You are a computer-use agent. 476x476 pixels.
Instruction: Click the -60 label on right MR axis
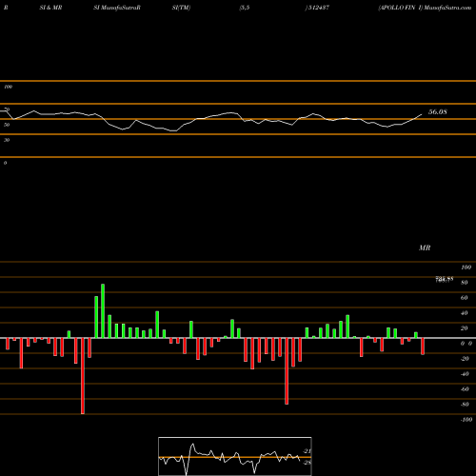click(x=465, y=389)
